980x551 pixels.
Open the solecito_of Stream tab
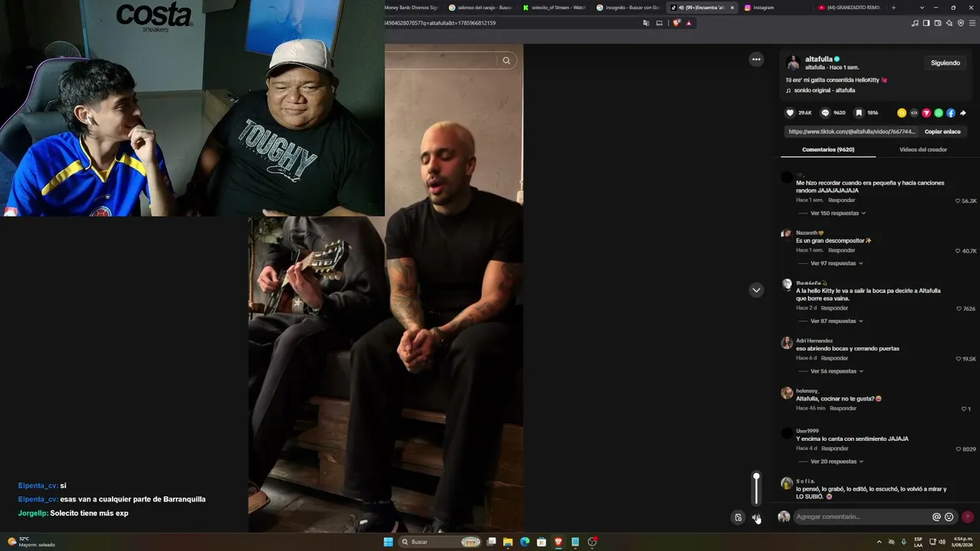tap(554, 8)
